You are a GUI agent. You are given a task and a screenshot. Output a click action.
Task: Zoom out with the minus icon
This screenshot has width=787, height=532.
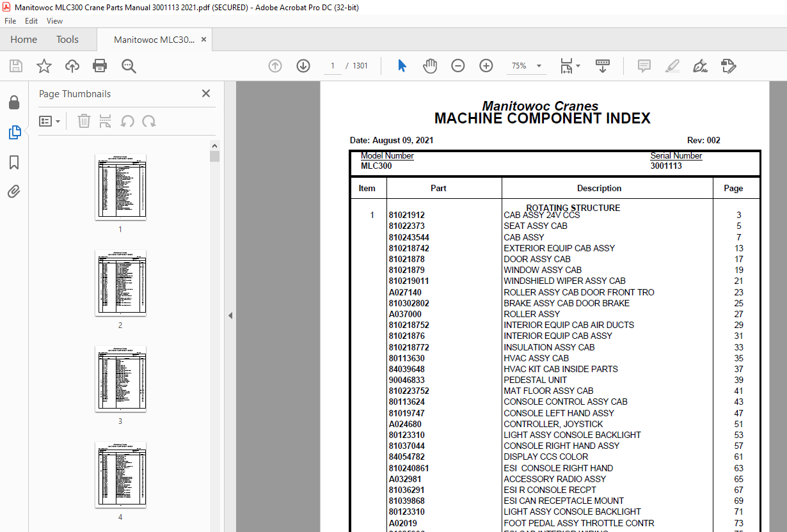458,66
